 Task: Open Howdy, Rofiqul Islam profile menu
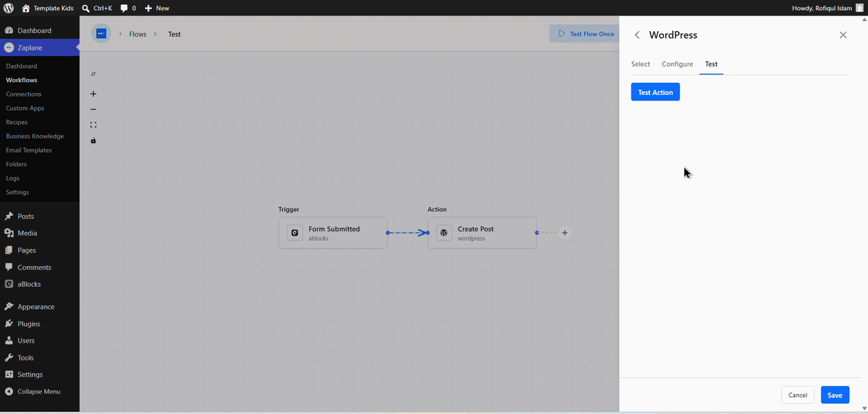coord(827,8)
